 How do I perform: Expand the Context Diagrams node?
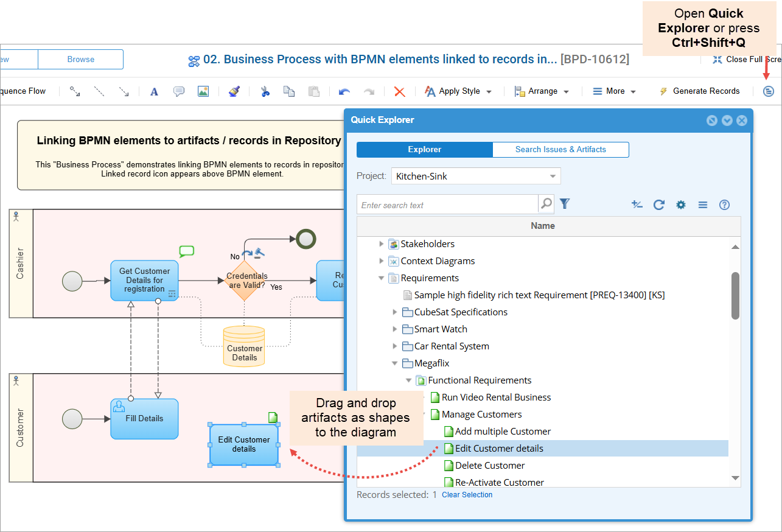(382, 261)
